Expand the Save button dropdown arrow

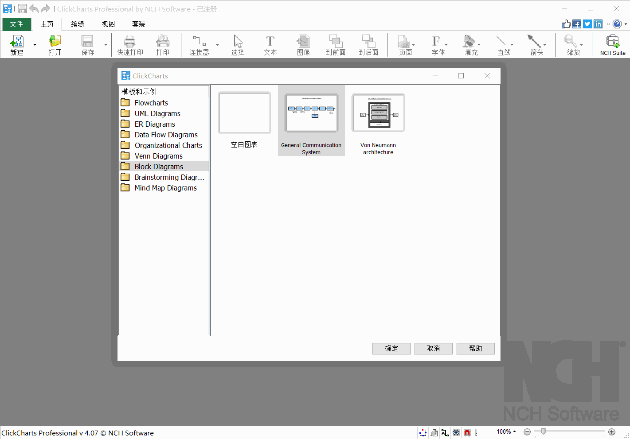coord(106,45)
